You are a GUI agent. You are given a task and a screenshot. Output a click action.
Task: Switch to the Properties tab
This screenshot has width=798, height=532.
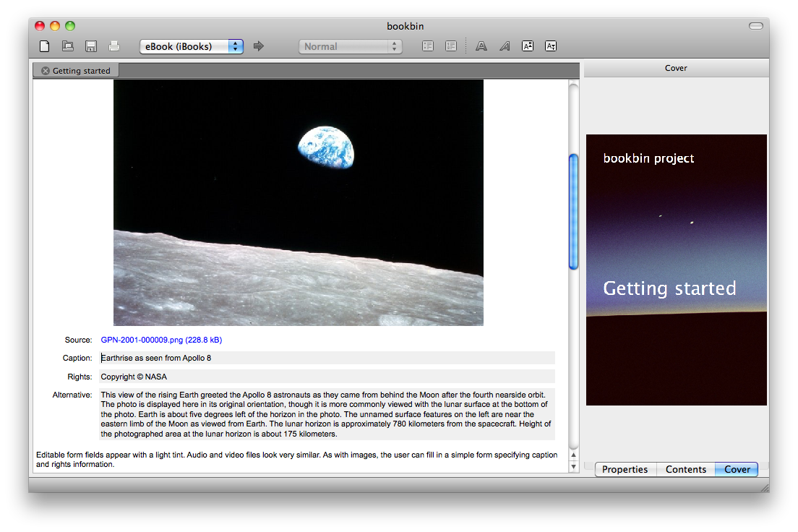point(625,469)
